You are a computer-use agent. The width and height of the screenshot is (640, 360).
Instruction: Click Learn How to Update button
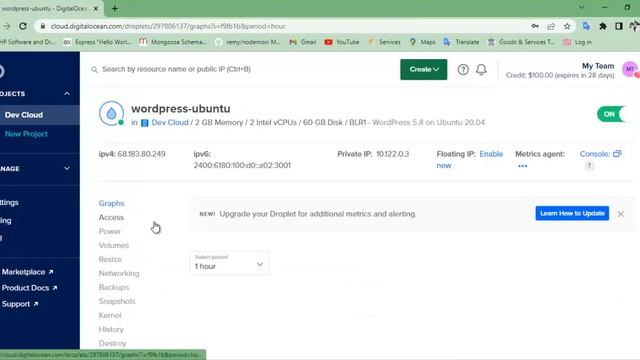click(572, 213)
